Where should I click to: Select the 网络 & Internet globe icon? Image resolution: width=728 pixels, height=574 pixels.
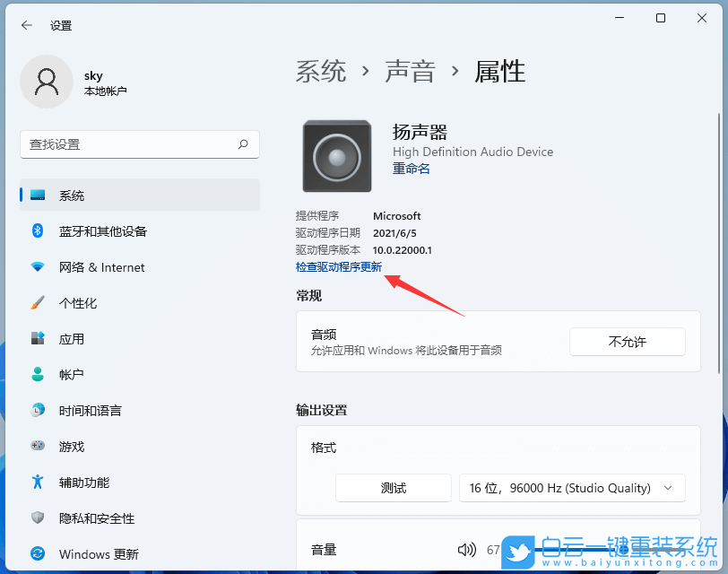37,267
